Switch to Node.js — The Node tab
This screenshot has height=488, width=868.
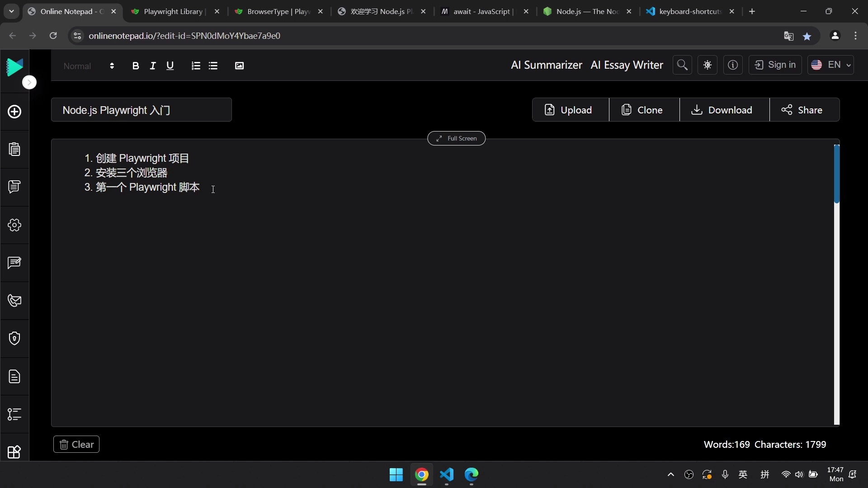pyautogui.click(x=581, y=12)
